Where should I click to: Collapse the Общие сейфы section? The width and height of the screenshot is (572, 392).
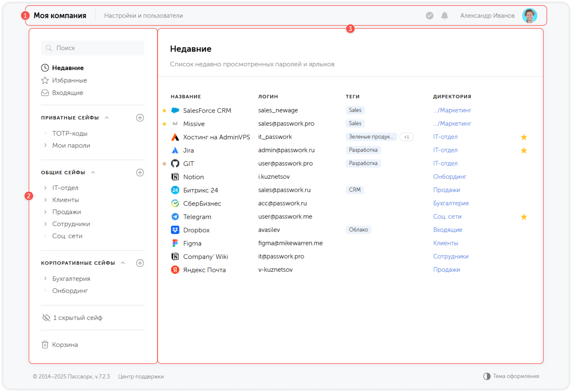click(x=93, y=173)
